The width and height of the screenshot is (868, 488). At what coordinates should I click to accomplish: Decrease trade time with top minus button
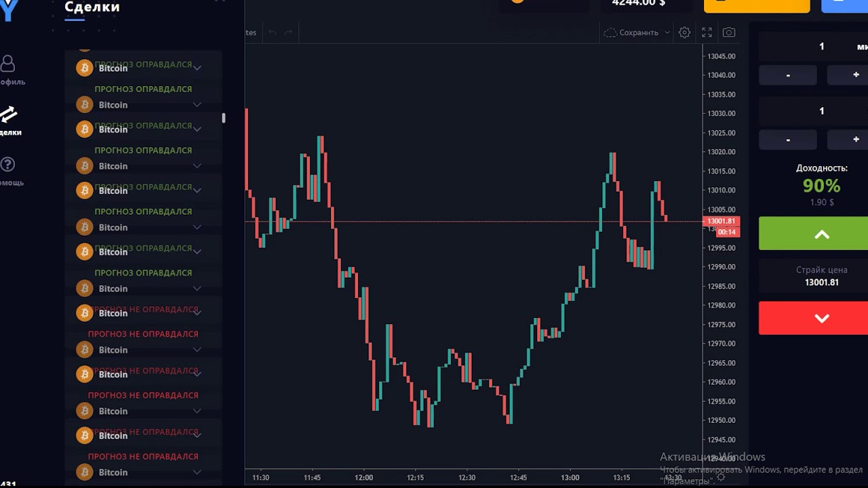coord(788,75)
